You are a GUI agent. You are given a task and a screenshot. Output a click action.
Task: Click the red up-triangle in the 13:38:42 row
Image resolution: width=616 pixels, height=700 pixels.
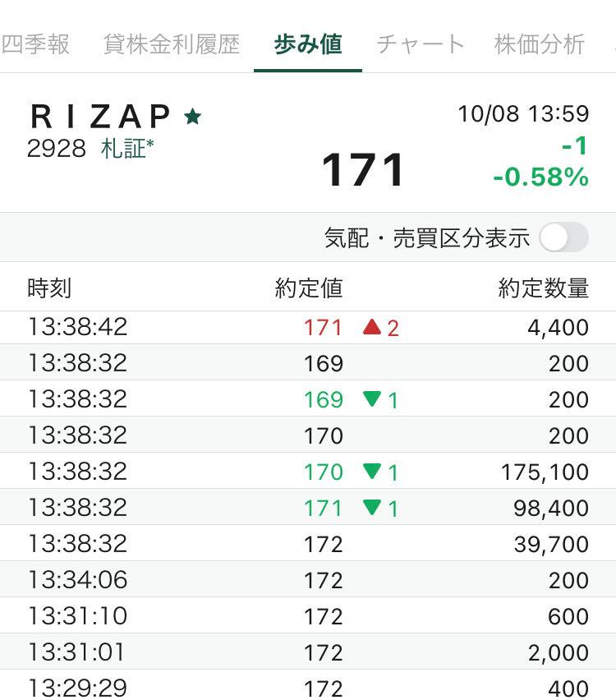pyautogui.click(x=372, y=327)
